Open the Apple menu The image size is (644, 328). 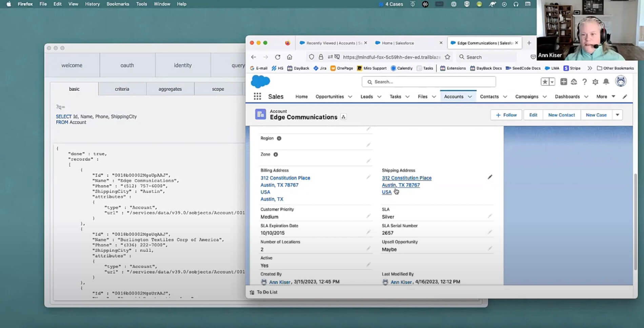click(9, 4)
